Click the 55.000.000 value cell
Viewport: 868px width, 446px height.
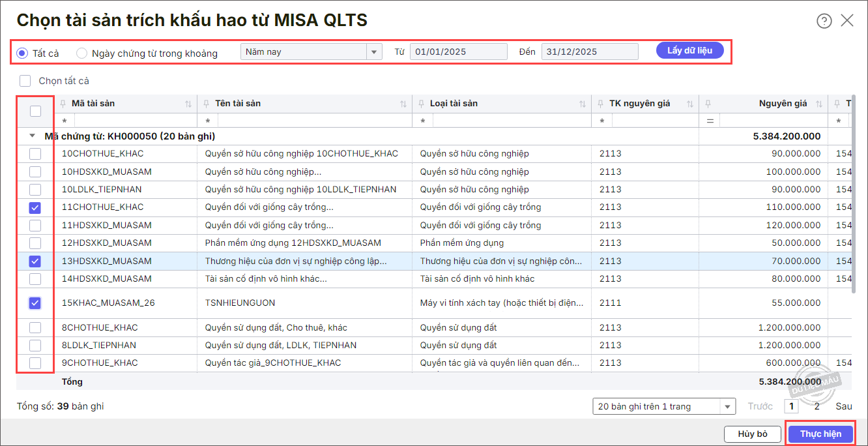point(763,303)
